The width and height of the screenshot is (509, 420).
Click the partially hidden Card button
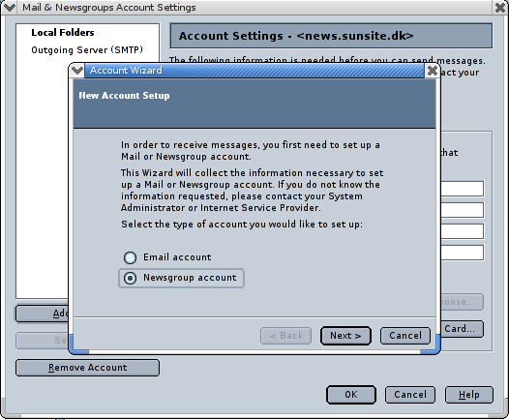click(x=462, y=329)
